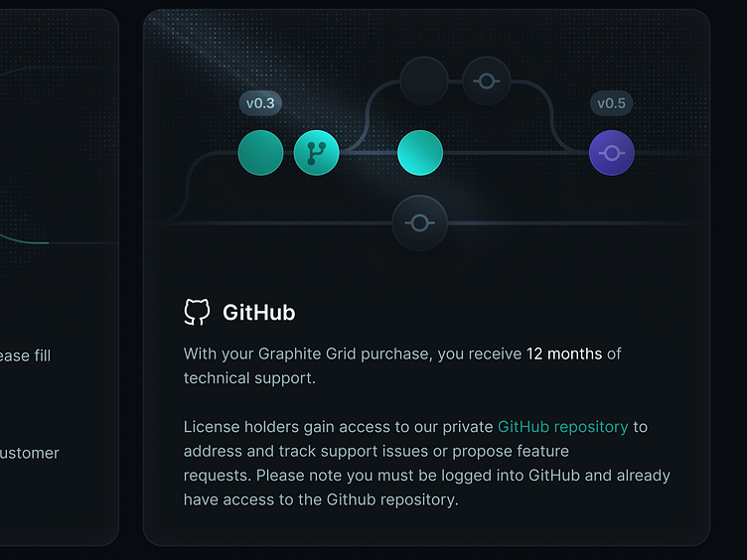Click the highlighted "12 months" text
The height and width of the screenshot is (560, 747).
[564, 353]
